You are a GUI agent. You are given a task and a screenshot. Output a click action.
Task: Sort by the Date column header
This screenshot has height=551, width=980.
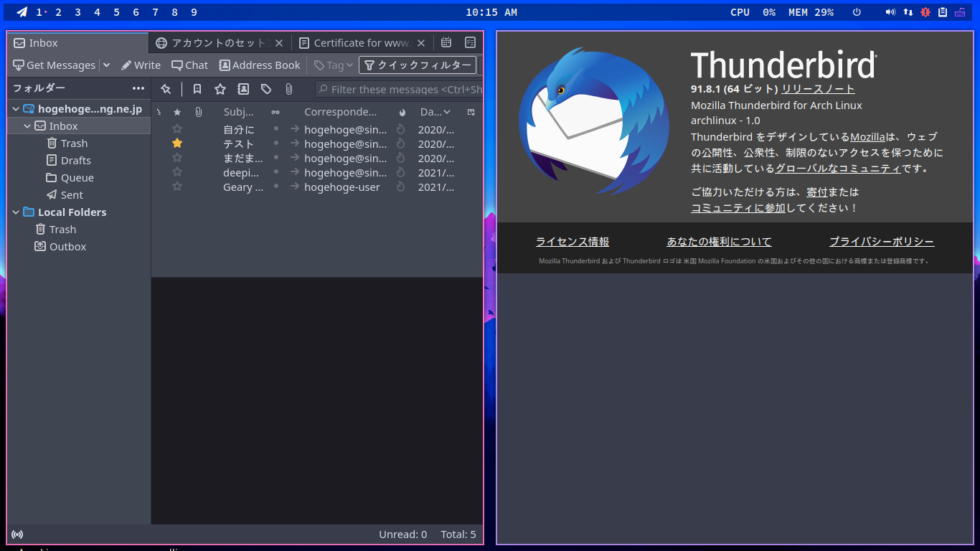(x=435, y=112)
